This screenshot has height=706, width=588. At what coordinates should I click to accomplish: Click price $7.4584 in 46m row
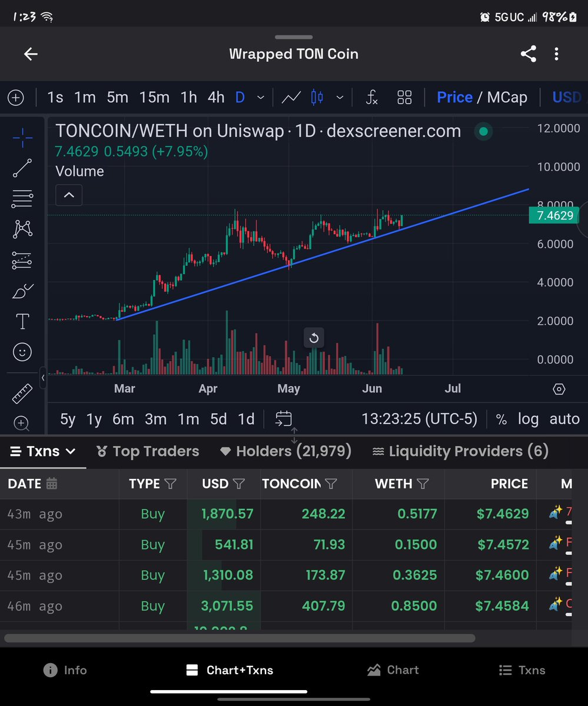coord(502,605)
